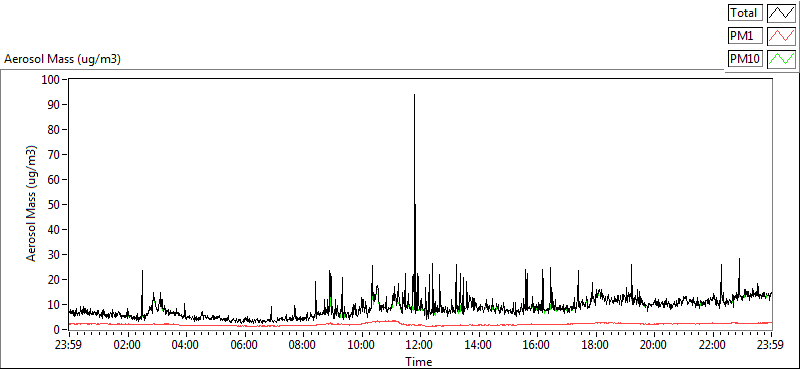Click the ending 23:59 time axis label
Screen dimensions: 800x369
point(771,344)
